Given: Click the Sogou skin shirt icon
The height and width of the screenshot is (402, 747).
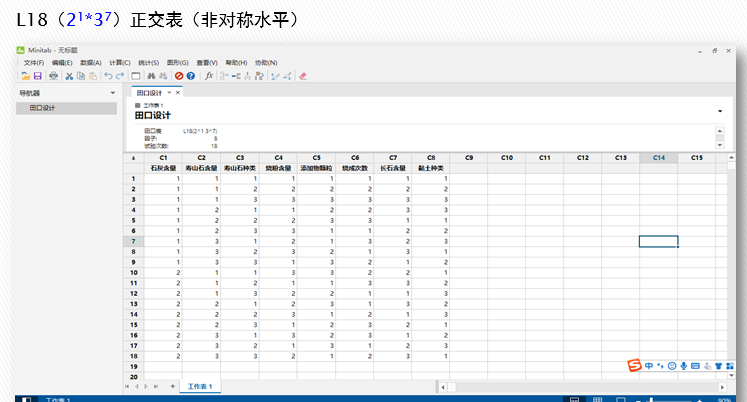Looking at the screenshot, I should (718, 366).
